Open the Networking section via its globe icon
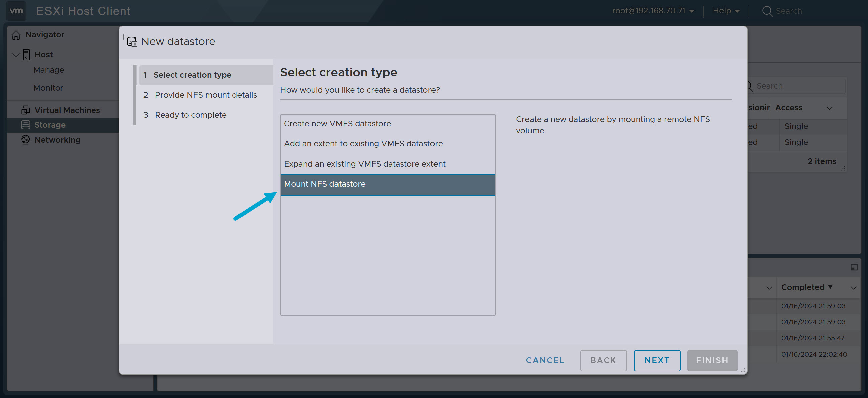868x398 pixels. coord(25,140)
